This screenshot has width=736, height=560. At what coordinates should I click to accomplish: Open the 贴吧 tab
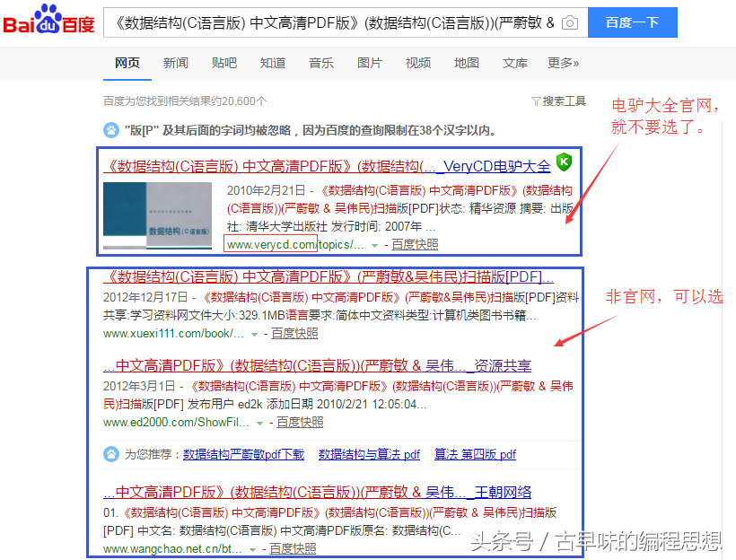223,63
